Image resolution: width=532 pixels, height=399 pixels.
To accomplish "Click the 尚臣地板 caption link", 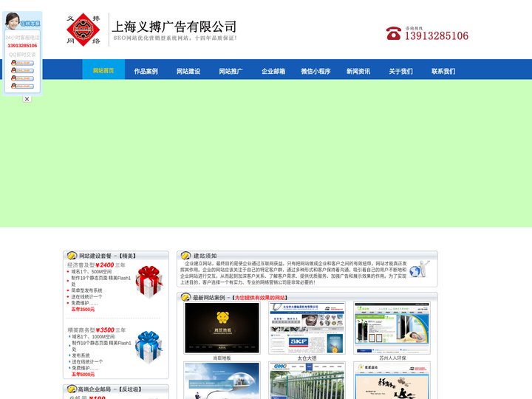I will coord(222,358).
